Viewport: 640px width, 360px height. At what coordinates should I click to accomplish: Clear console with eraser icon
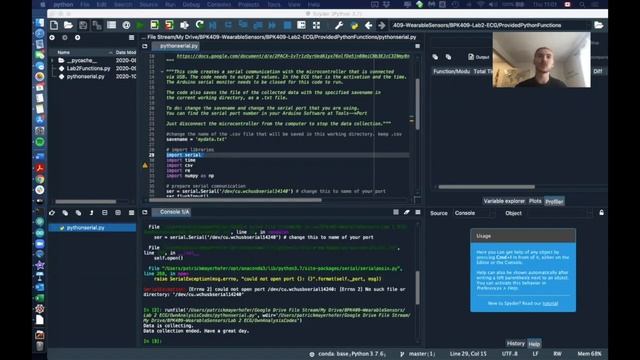click(407, 212)
